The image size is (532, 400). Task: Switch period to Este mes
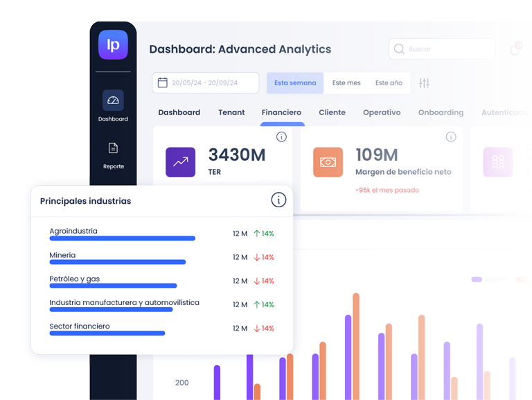[346, 83]
